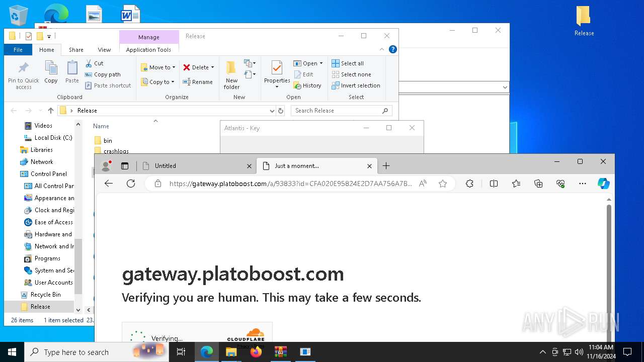Open Release folder on desktop
Image resolution: width=644 pixels, height=362 pixels.
[584, 21]
